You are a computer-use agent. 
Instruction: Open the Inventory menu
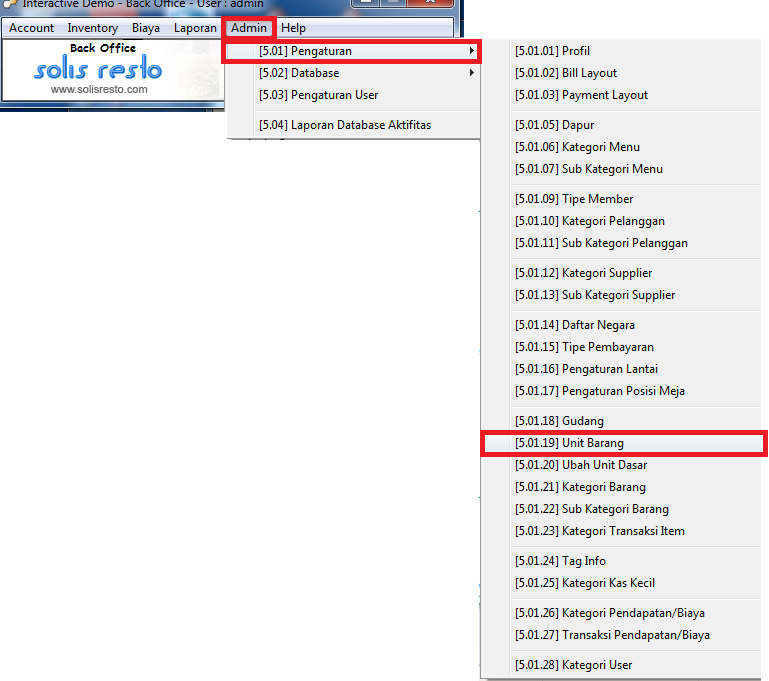[92, 28]
